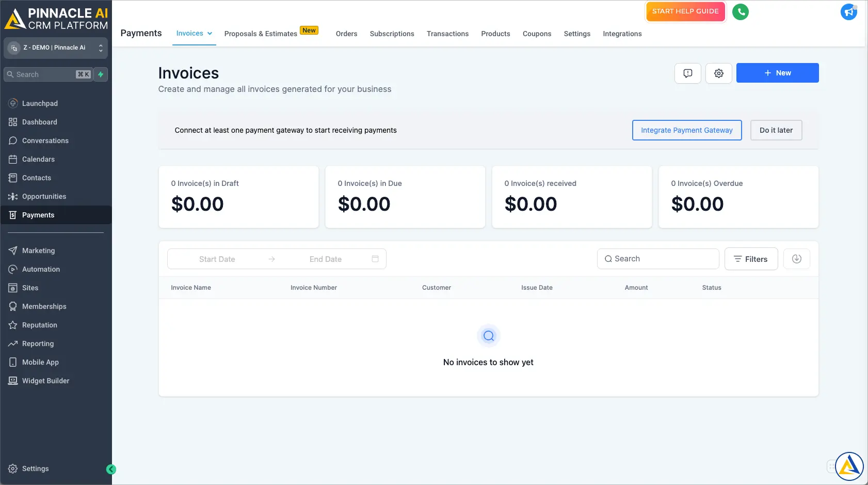
Task: View Reporting from the sidebar
Action: coord(38,343)
